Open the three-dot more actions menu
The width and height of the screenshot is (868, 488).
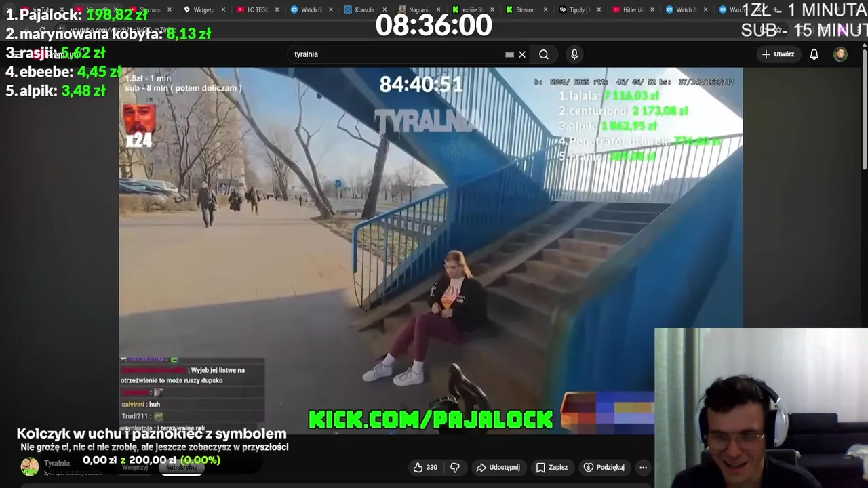[x=643, y=467]
